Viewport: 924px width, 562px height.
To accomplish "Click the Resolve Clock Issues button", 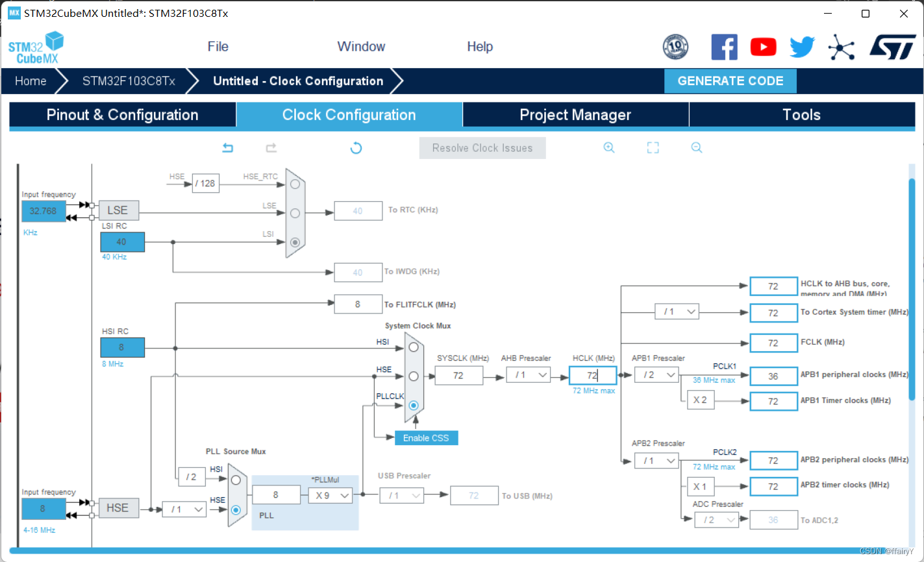I will (482, 148).
